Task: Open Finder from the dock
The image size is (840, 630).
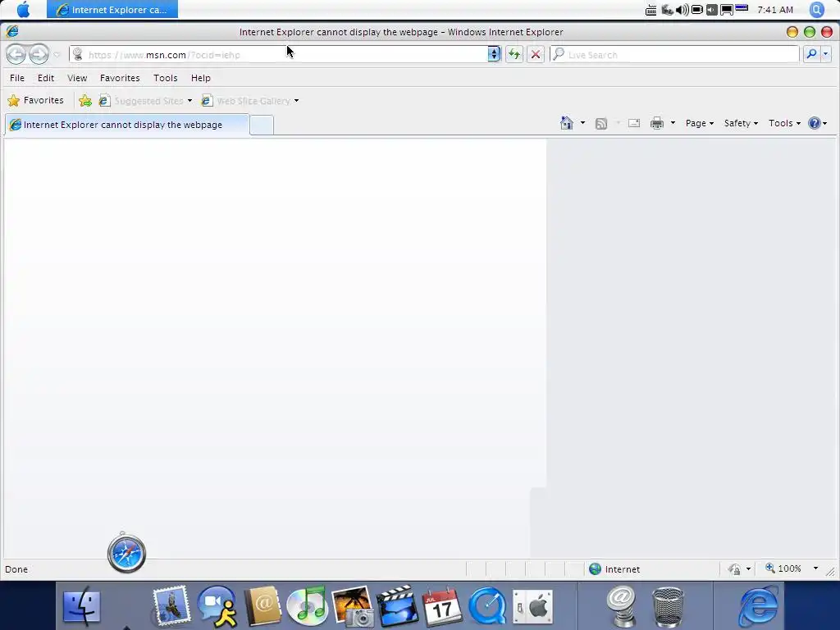Action: click(x=81, y=606)
